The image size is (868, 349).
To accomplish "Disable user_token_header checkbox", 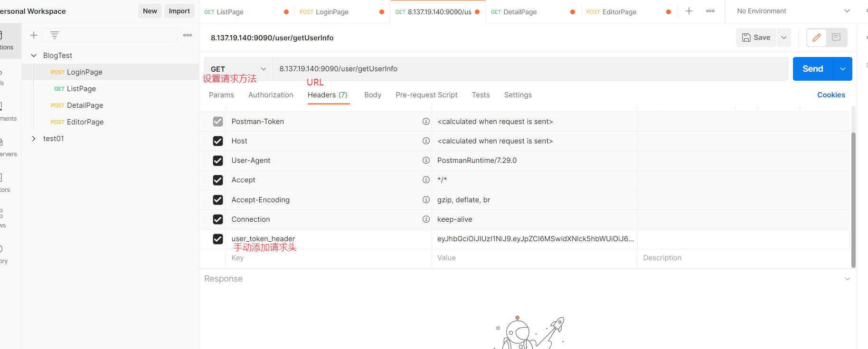I will (218, 239).
